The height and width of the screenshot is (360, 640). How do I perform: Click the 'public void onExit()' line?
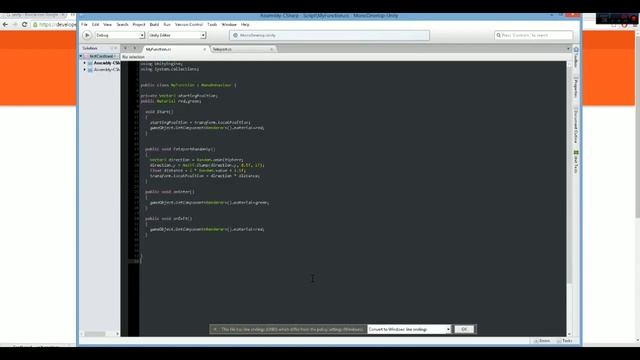168,219
